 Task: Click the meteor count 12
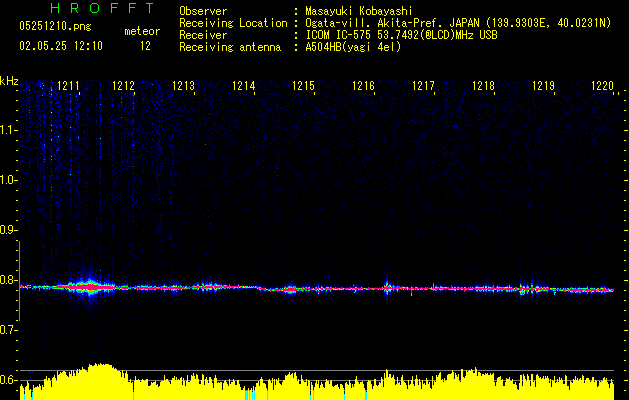tap(145, 46)
